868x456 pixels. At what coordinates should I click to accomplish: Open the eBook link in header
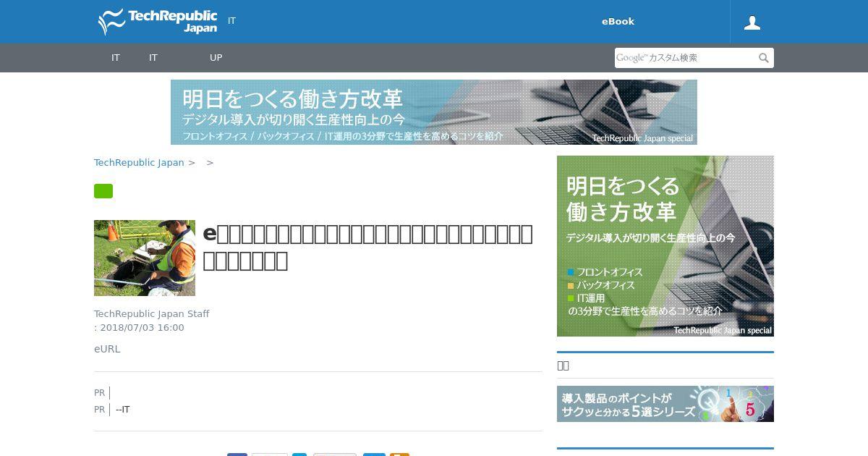(x=618, y=22)
